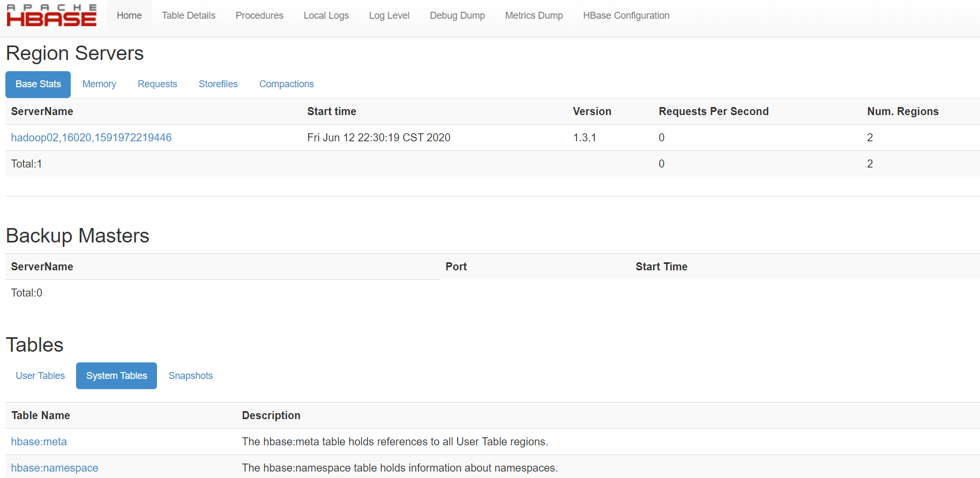Click the Apache HBase logo
Viewport: 980px width, 478px height.
tap(51, 16)
